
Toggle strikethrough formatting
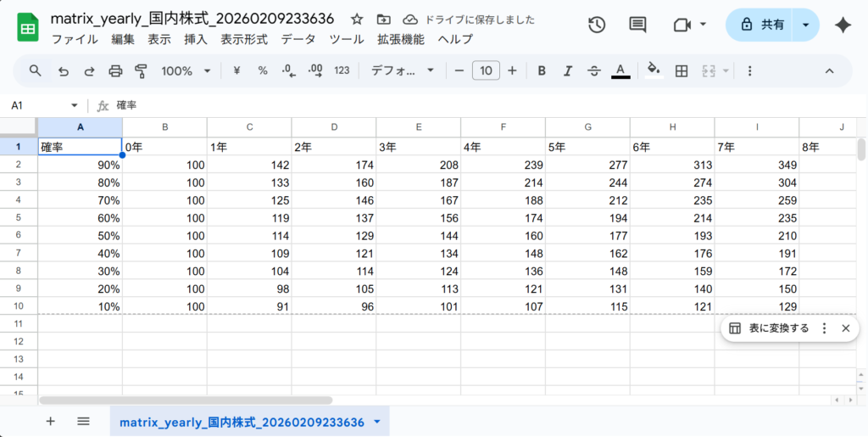tap(593, 71)
